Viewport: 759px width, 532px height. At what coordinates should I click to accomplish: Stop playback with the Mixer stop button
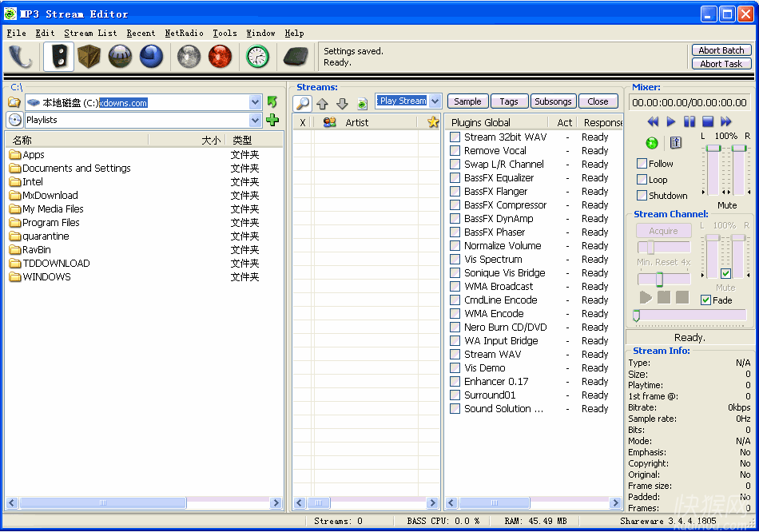(x=708, y=121)
